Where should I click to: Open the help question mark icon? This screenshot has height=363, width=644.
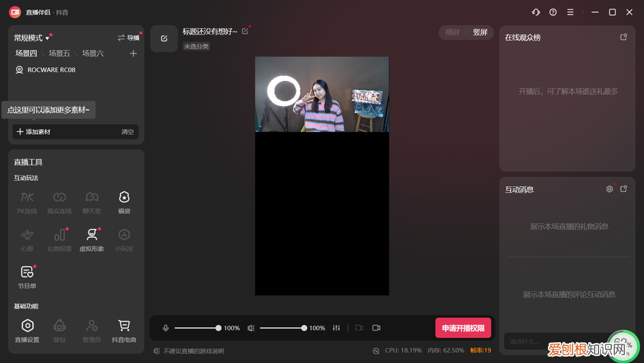click(x=553, y=12)
